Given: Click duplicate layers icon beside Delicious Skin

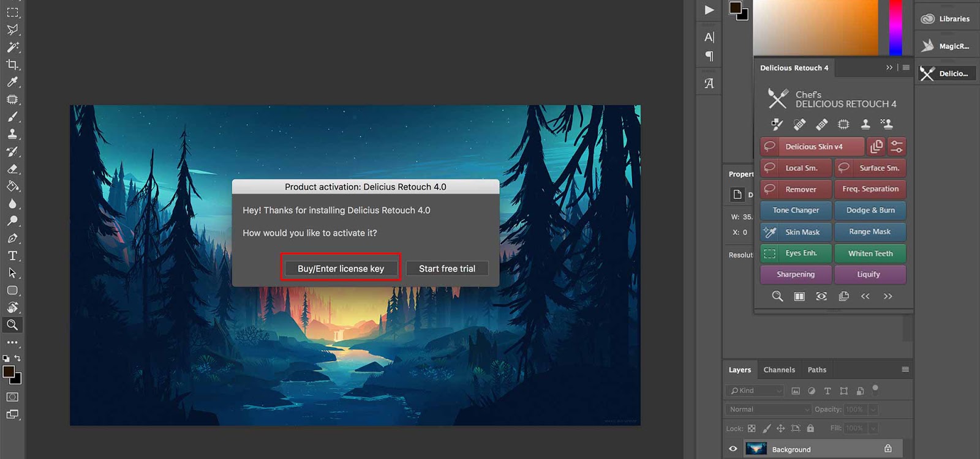Looking at the screenshot, I should (x=876, y=147).
